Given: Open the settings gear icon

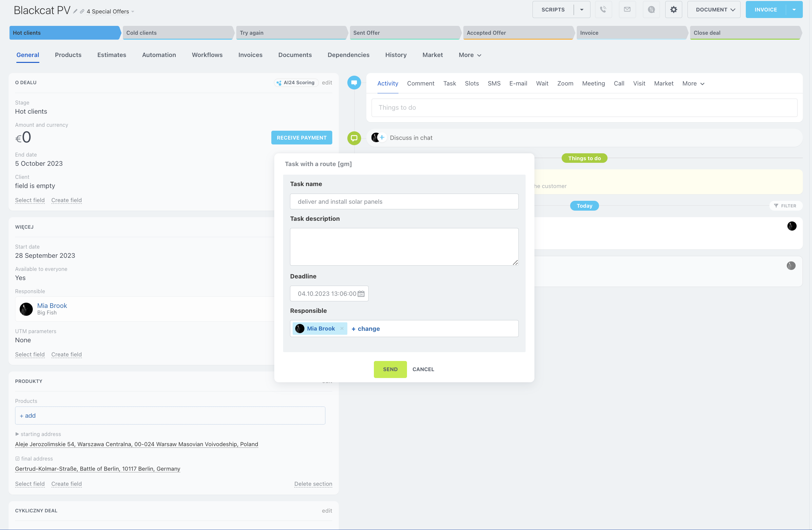Looking at the screenshot, I should pyautogui.click(x=673, y=9).
